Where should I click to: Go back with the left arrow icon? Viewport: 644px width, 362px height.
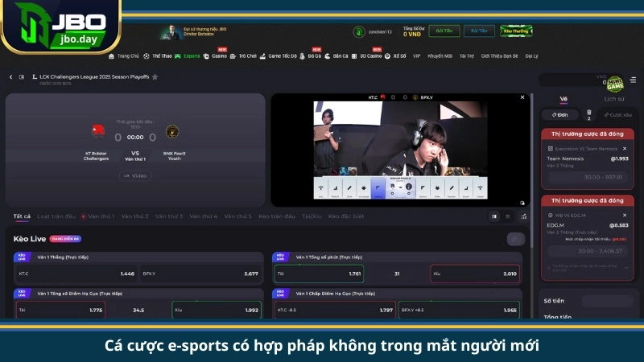click(11, 76)
